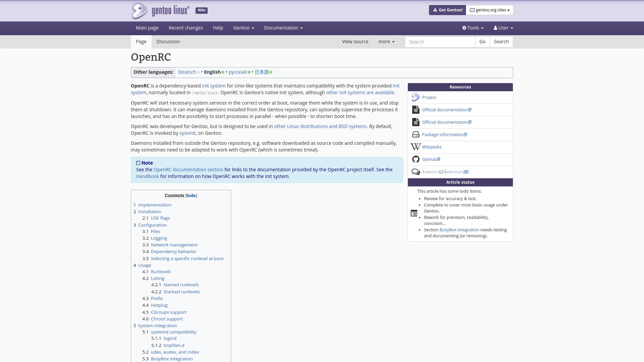The width and height of the screenshot is (644, 362).
Task: Click the Go button
Action: click(482, 42)
